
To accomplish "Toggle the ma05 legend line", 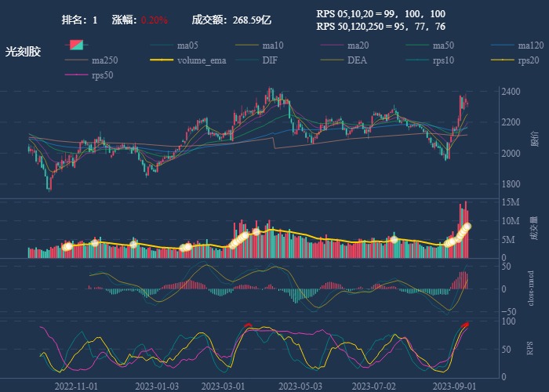I will click(x=176, y=45).
